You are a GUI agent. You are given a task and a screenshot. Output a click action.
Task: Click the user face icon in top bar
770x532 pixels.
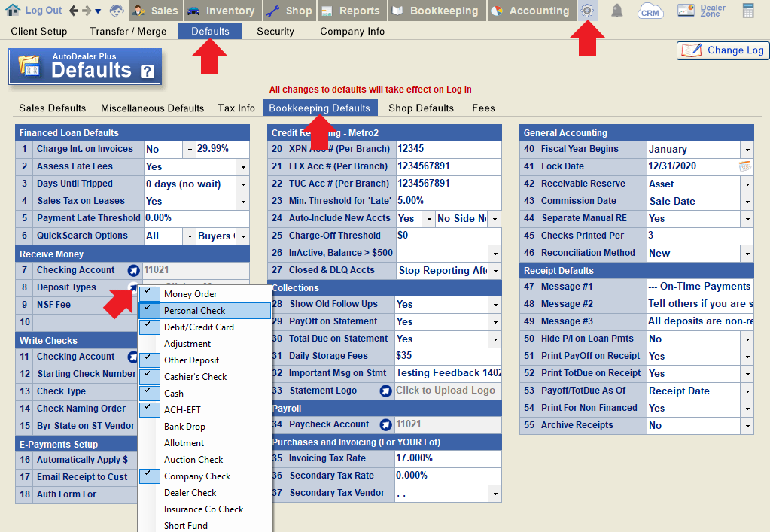(x=117, y=11)
